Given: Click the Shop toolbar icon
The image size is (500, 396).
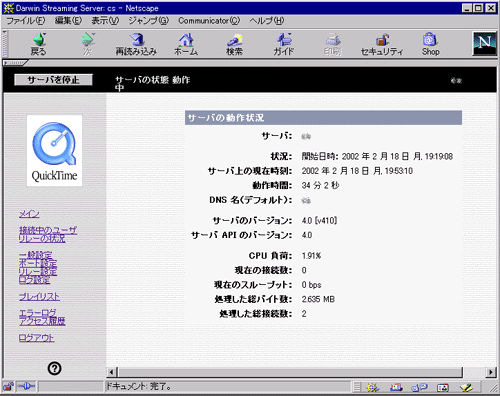Looking at the screenshot, I should coord(430,44).
